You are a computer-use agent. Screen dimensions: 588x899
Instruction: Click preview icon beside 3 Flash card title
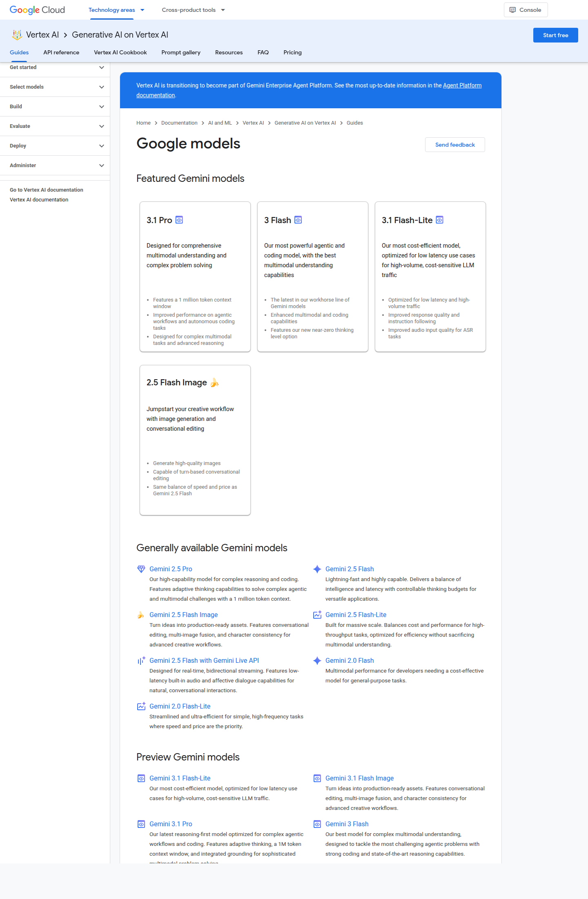(x=298, y=220)
